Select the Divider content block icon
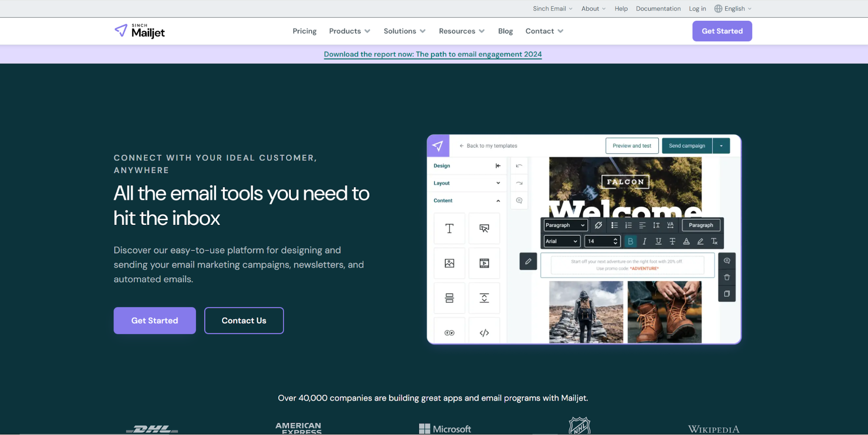Viewport: 868px width, 435px height. pos(449,298)
